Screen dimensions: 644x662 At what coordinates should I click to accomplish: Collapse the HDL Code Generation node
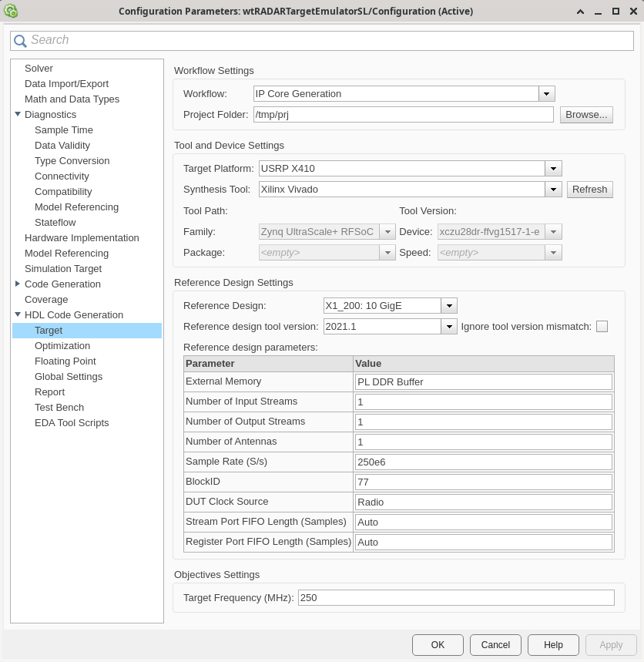tap(18, 315)
